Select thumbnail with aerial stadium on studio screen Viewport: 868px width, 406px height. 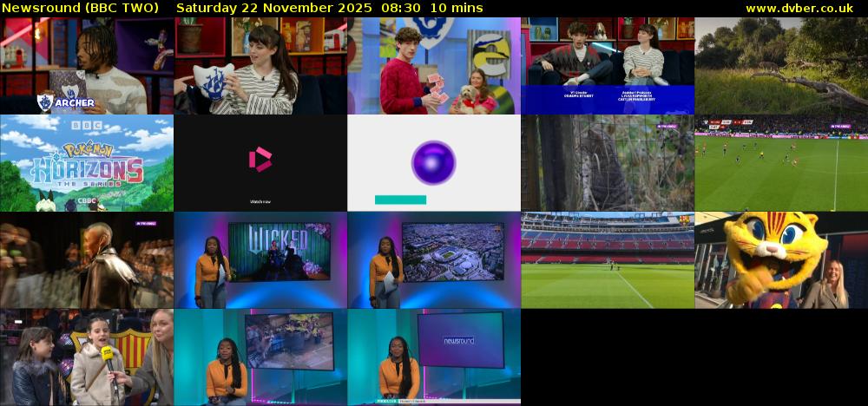[x=434, y=260]
